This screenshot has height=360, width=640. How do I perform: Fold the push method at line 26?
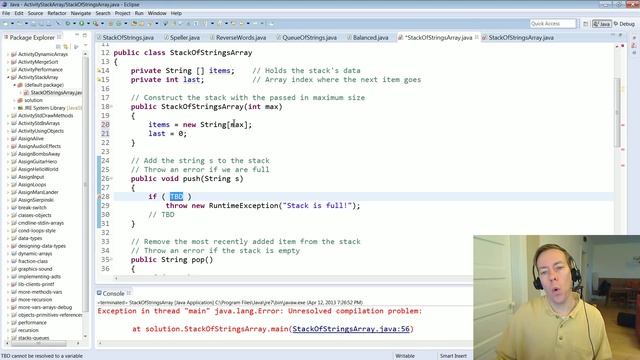pos(111,178)
